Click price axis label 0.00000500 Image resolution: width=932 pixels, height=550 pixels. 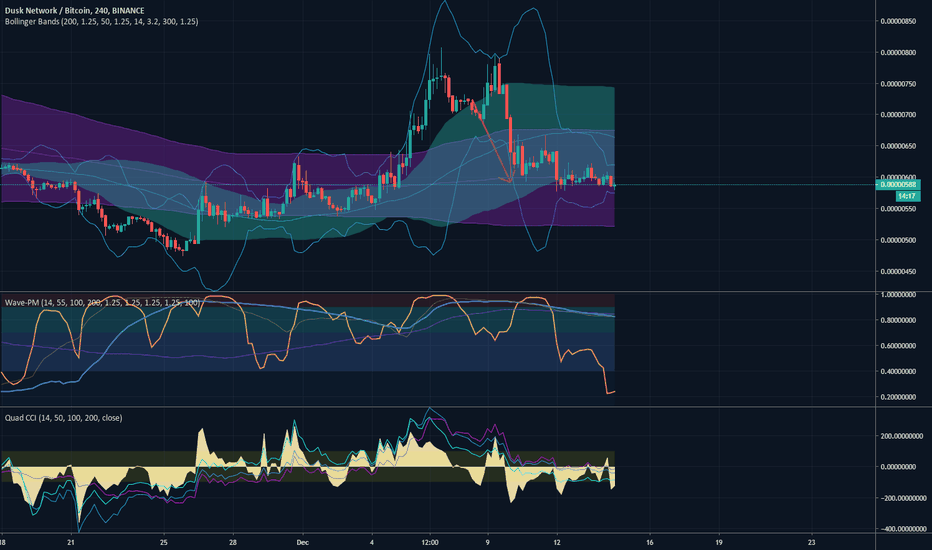(898, 241)
